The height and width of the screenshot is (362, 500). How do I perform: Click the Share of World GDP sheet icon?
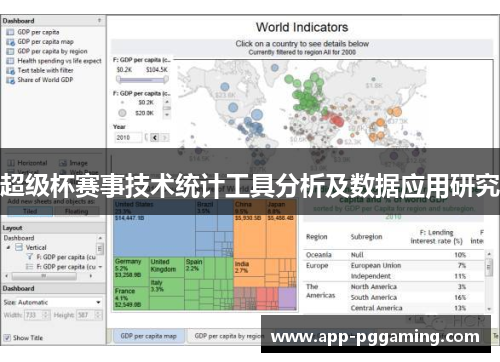(10, 80)
